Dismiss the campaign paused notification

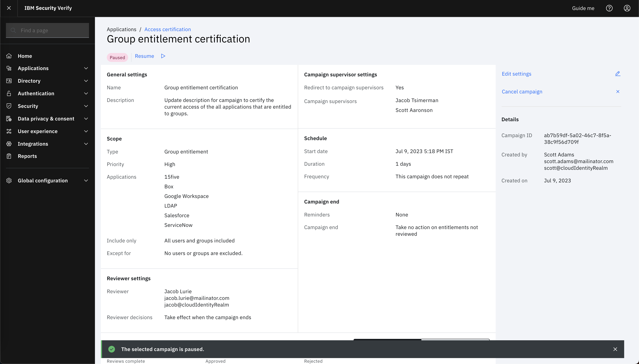click(615, 349)
